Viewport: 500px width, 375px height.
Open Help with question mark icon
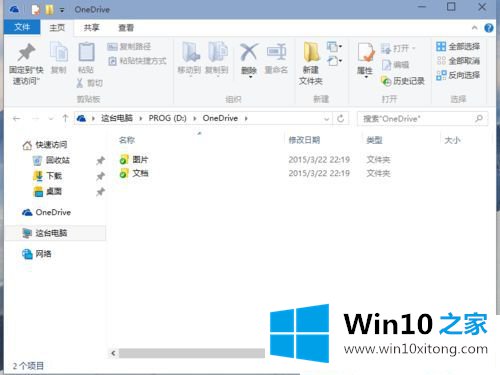489,28
